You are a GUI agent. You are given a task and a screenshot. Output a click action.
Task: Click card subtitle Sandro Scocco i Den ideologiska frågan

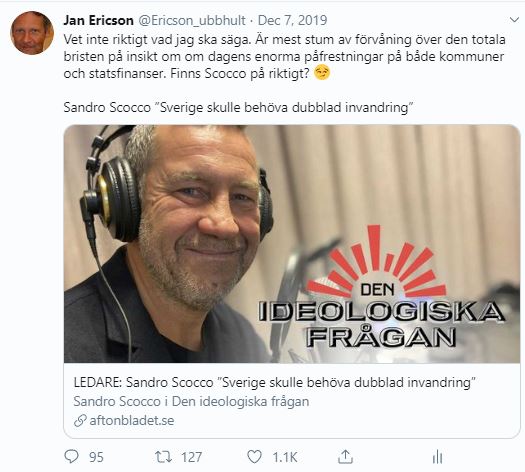[x=191, y=401]
